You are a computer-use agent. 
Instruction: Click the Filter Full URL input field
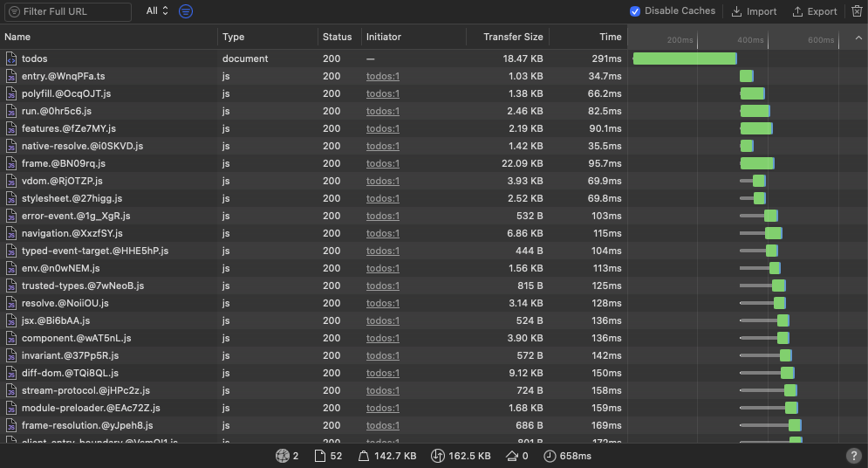point(68,11)
